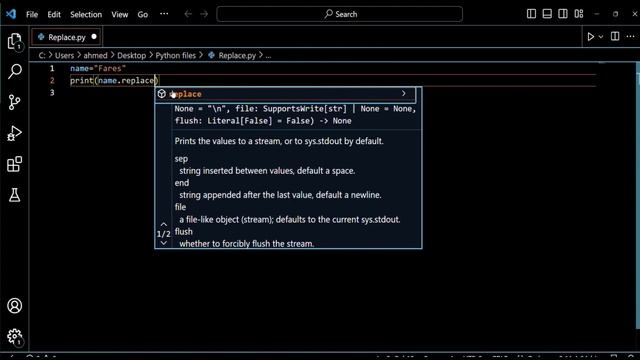Viewport: 640px width, 360px height.
Task: Select the Replace.py editor tab
Action: [x=67, y=37]
